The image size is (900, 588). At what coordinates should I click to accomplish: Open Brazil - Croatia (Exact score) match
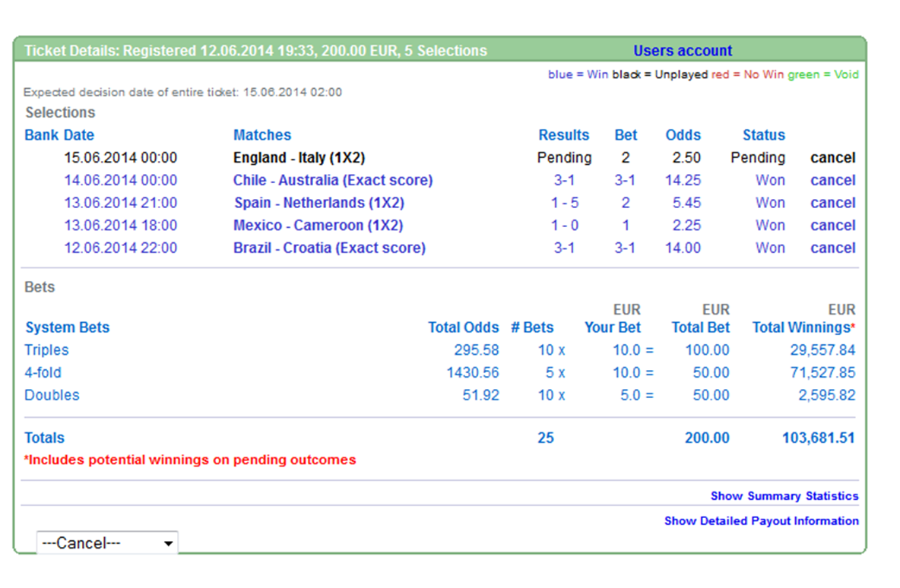329,248
